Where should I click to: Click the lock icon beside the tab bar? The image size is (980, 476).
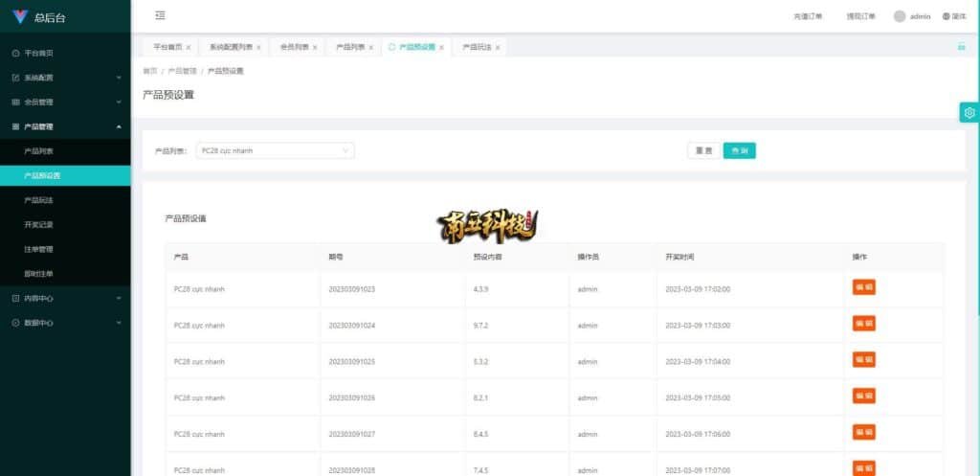(961, 46)
